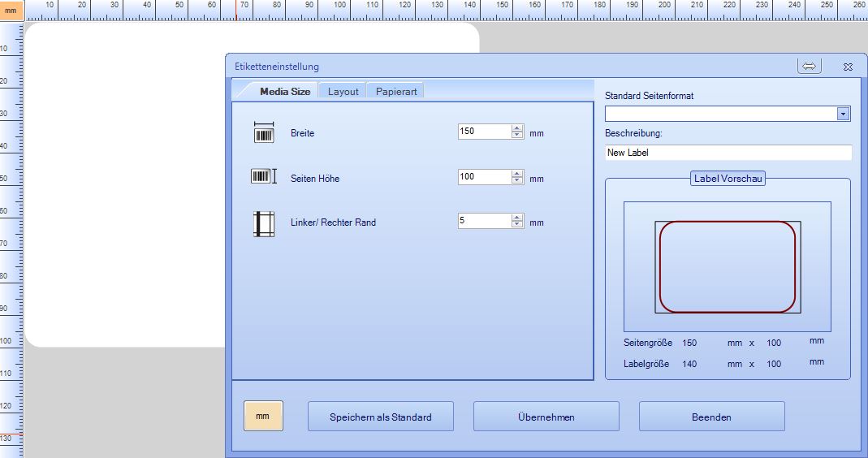This screenshot has height=458, width=868.
Task: Click the Breite width barcode icon
Action: point(264,132)
